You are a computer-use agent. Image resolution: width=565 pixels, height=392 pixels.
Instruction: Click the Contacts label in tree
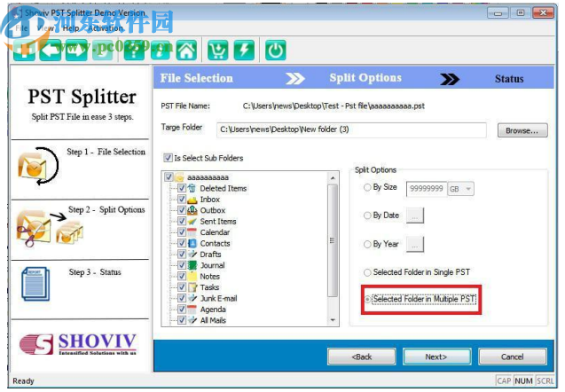pos(215,243)
